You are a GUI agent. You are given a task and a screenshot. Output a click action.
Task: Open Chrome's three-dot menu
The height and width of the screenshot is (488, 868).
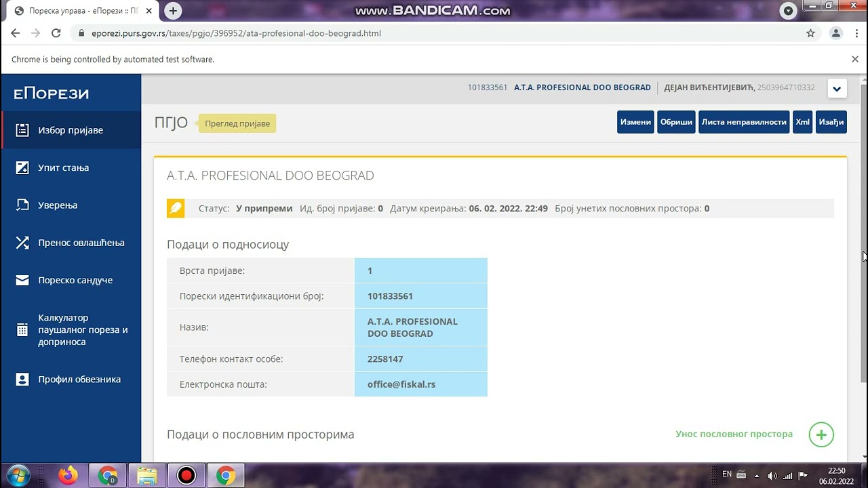tap(856, 33)
